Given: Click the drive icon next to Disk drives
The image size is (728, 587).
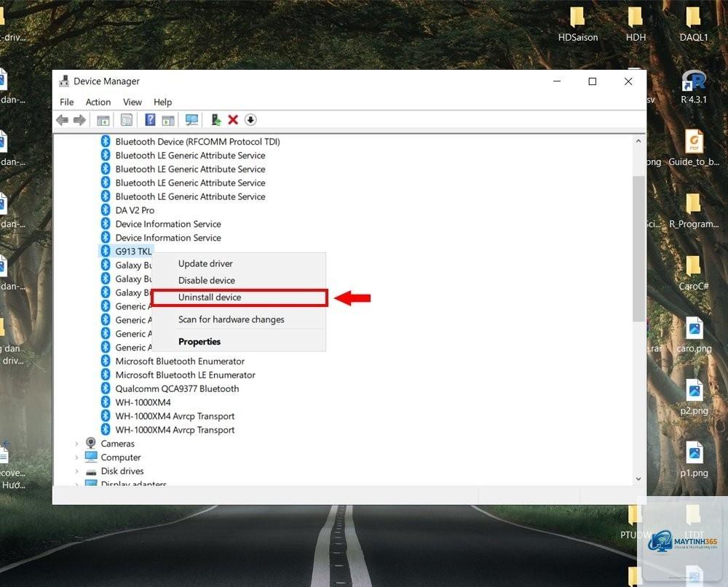Looking at the screenshot, I should [91, 471].
